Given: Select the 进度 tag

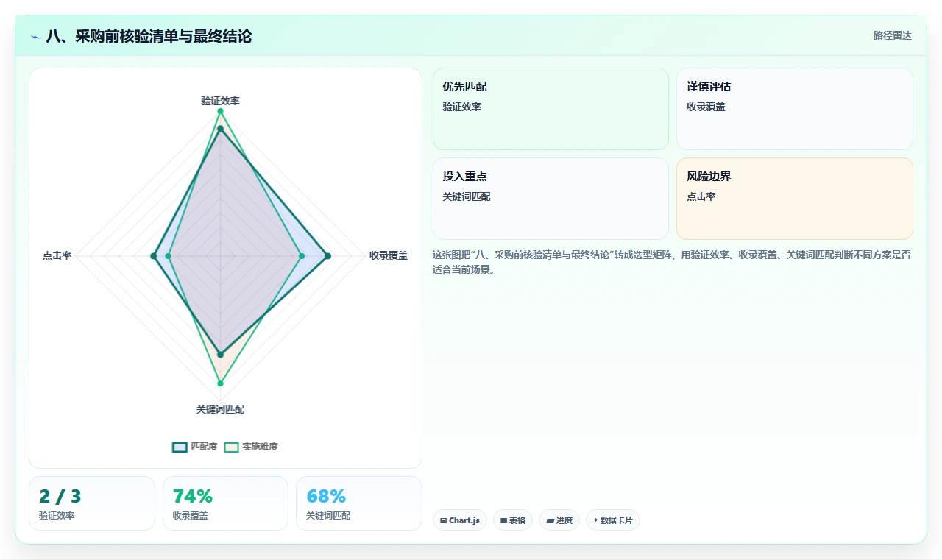Looking at the screenshot, I should pyautogui.click(x=559, y=520).
